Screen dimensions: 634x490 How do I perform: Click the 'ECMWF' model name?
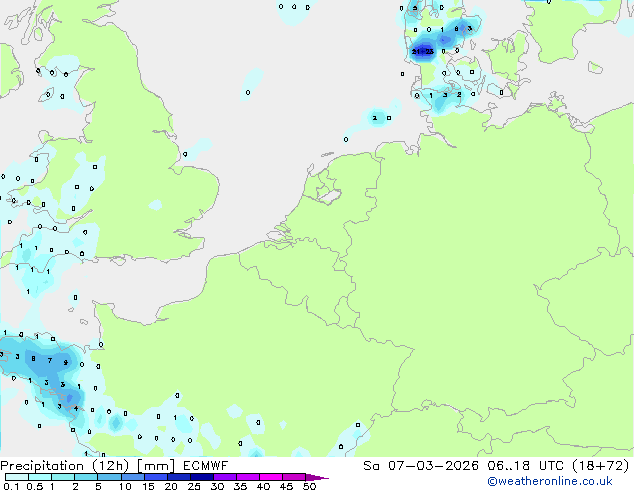[x=205, y=466]
